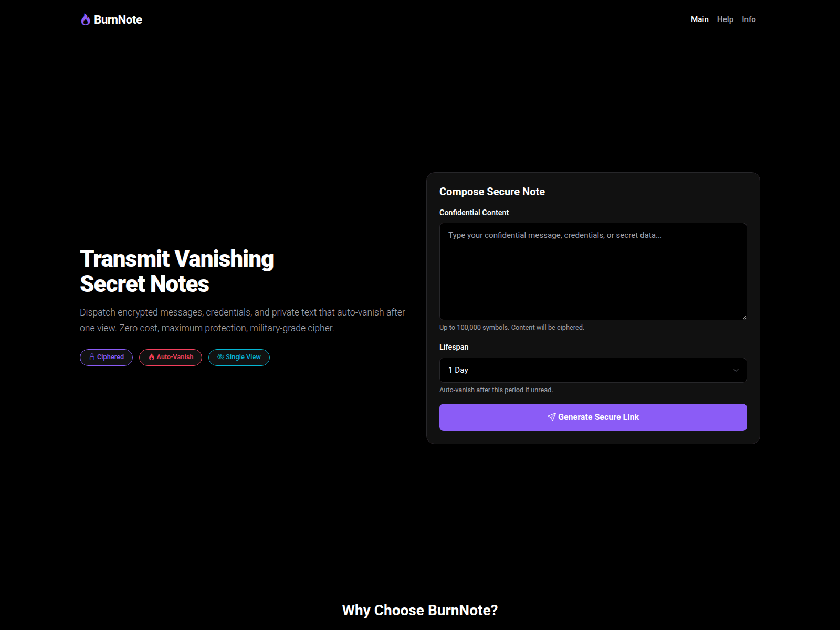Click the resize grip of the message textarea
Image resolution: width=840 pixels, height=630 pixels.
pyautogui.click(x=743, y=316)
